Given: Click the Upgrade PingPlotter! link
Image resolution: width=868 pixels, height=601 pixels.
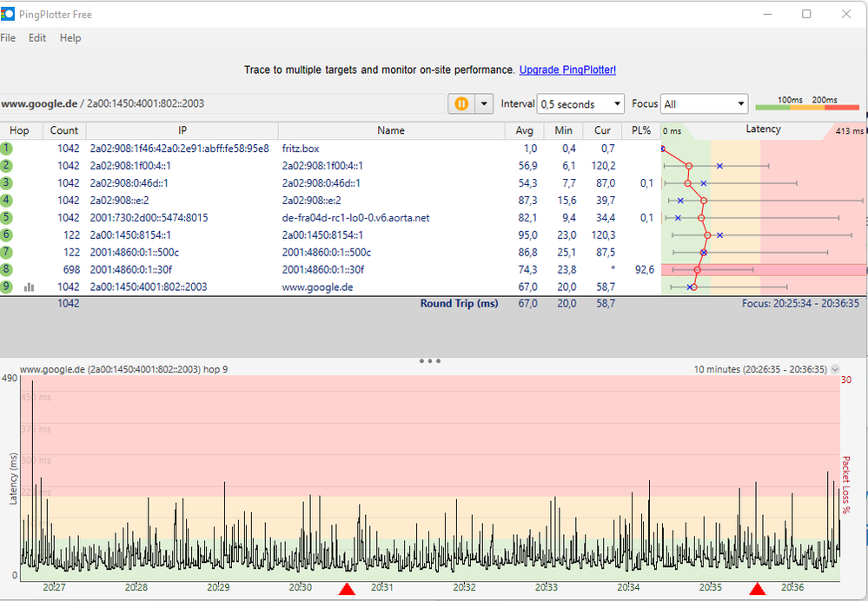Looking at the screenshot, I should [x=567, y=69].
